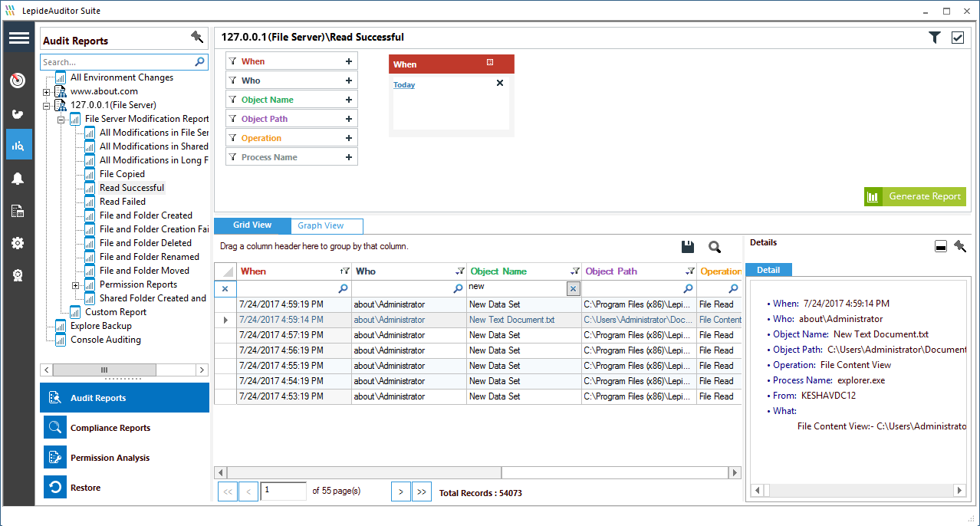Add a Process Name filter with plus
Image resolution: width=980 pixels, height=526 pixels.
point(349,157)
